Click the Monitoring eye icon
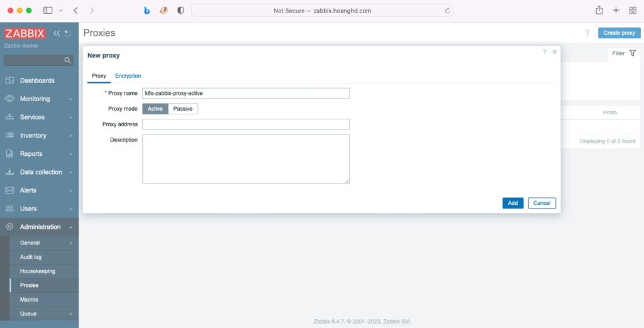 [9, 99]
